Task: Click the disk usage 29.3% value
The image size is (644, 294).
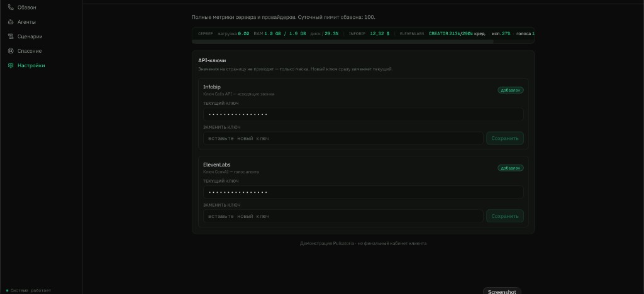Action: click(331, 34)
